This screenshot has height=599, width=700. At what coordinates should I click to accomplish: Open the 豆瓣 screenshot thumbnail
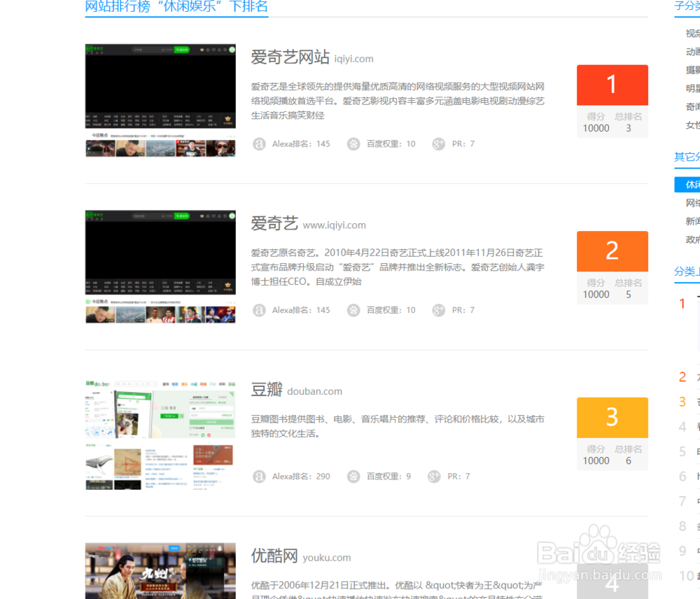[160, 435]
